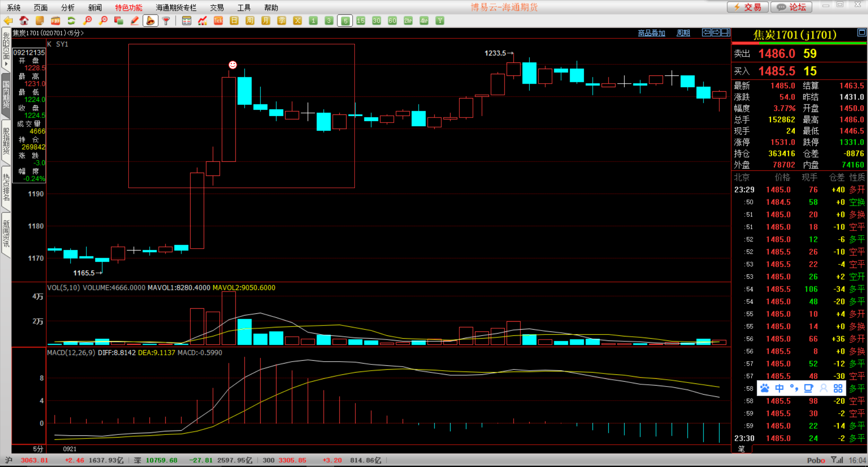
Task: Zoom out with the minus magnifier
Action: [x=103, y=21]
